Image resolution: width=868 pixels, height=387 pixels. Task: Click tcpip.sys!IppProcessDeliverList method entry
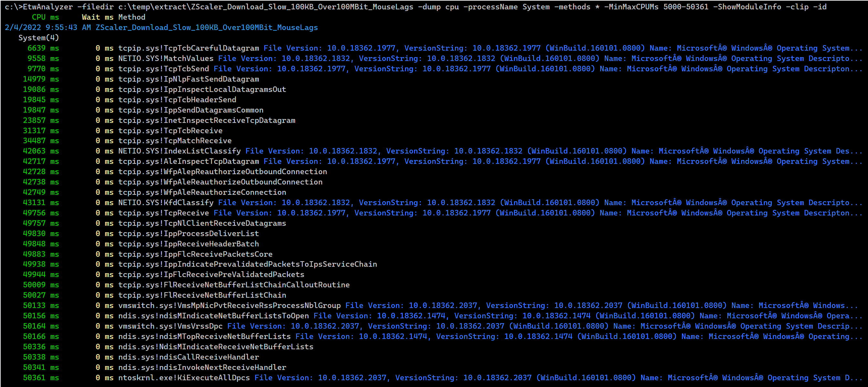click(x=189, y=233)
